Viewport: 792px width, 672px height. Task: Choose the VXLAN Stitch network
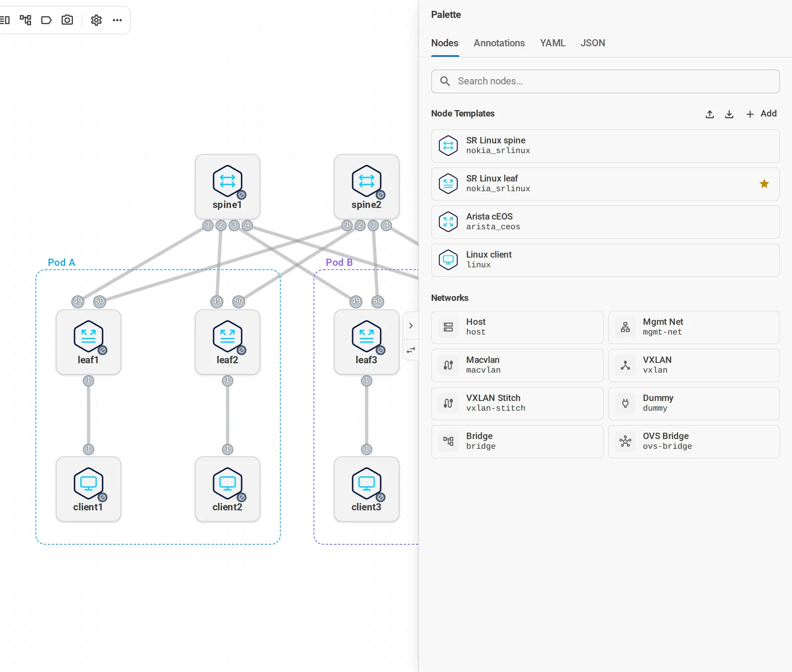(517, 403)
